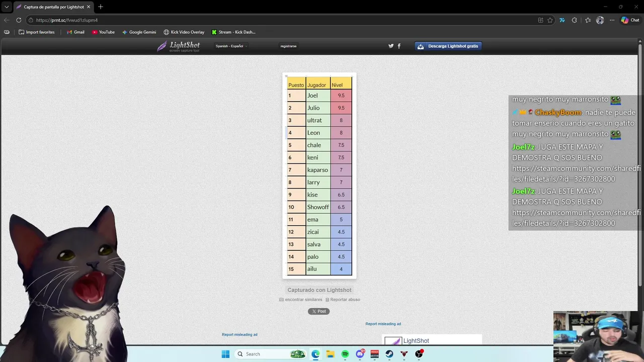This screenshot has width=644, height=362.
Task: Open Microsoft Edge from the taskbar
Action: (315, 354)
